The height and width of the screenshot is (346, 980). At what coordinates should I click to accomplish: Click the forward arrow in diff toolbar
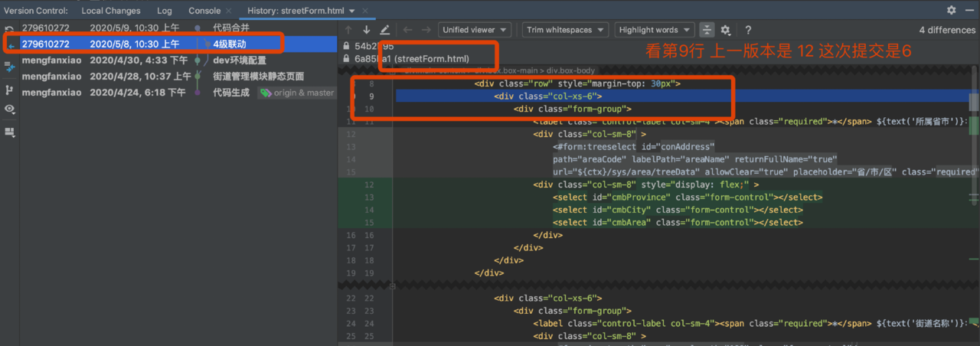click(x=426, y=30)
